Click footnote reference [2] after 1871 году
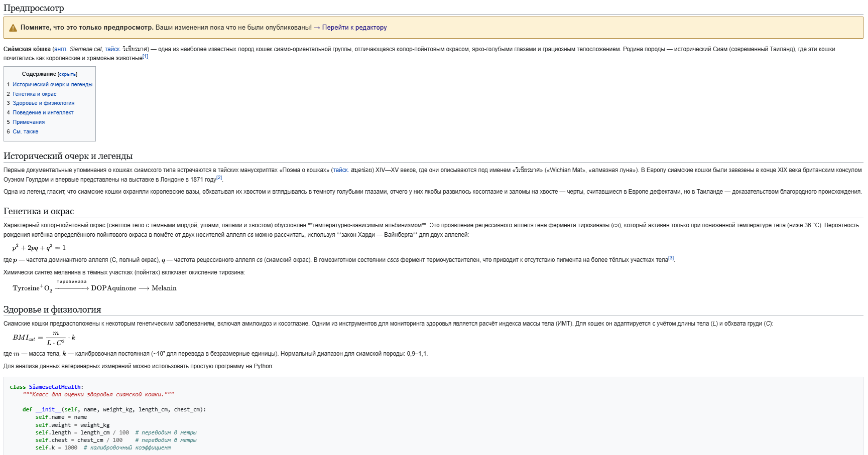 (x=219, y=178)
